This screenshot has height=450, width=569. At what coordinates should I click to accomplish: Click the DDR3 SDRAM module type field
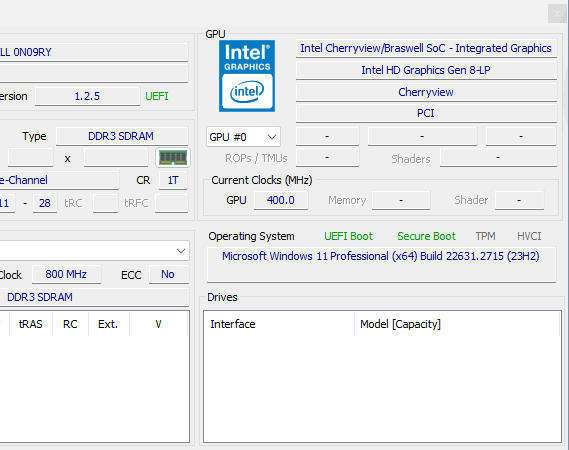tap(94, 297)
